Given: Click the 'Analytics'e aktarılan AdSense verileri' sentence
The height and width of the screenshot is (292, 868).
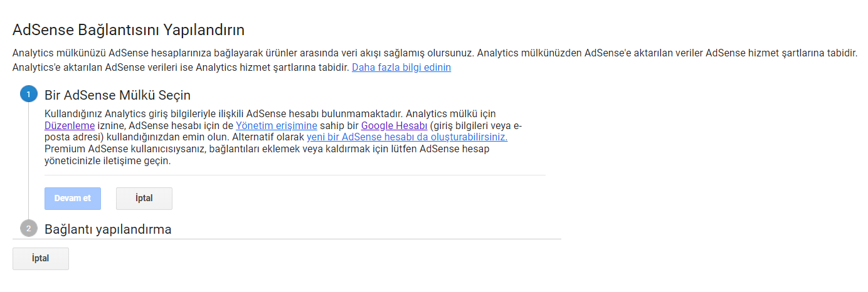Looking at the screenshot, I should tap(181, 67).
